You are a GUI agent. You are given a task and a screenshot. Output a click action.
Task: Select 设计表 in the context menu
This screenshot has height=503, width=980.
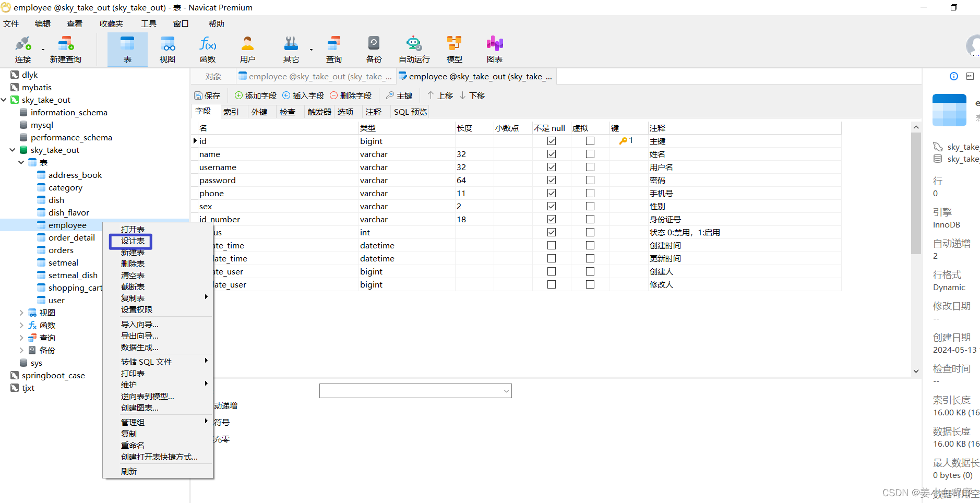pyautogui.click(x=132, y=241)
